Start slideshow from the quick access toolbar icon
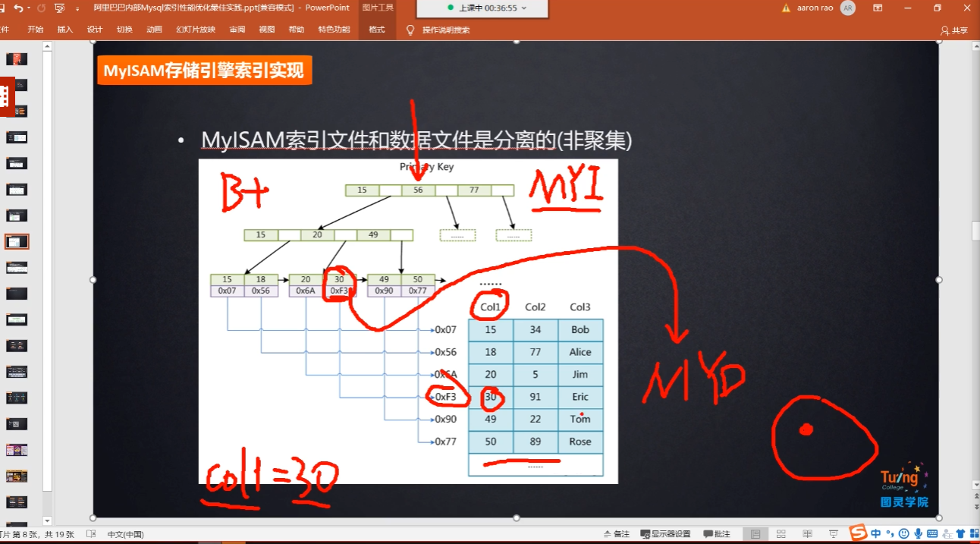The height and width of the screenshot is (544, 980). point(60,8)
